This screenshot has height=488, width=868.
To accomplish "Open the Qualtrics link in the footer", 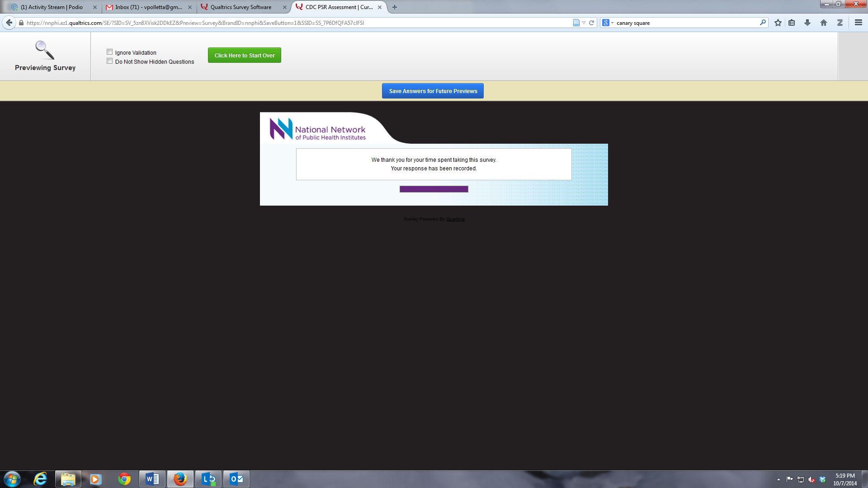I will point(455,219).
